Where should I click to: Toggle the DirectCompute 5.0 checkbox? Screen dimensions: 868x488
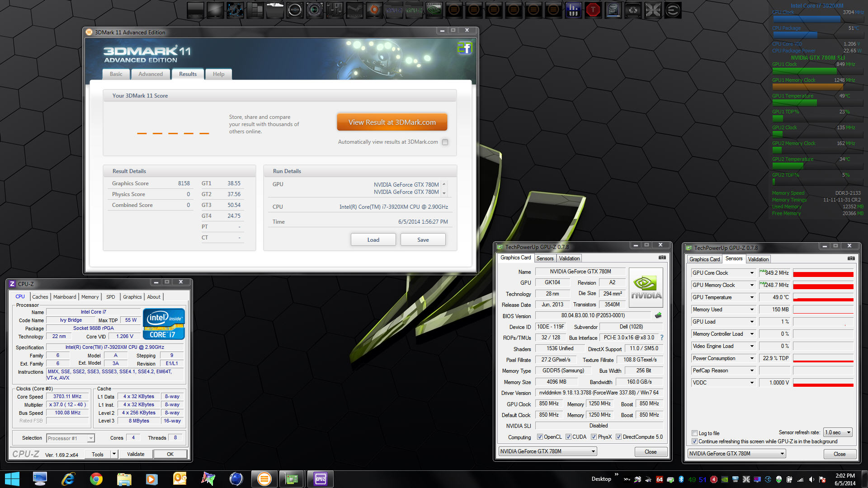(618, 437)
